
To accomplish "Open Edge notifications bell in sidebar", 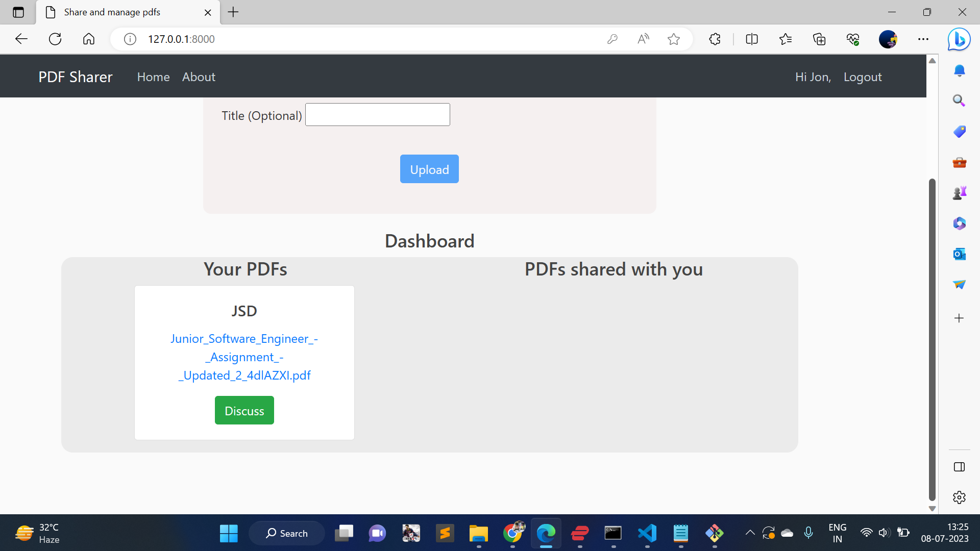I will pyautogui.click(x=959, y=70).
